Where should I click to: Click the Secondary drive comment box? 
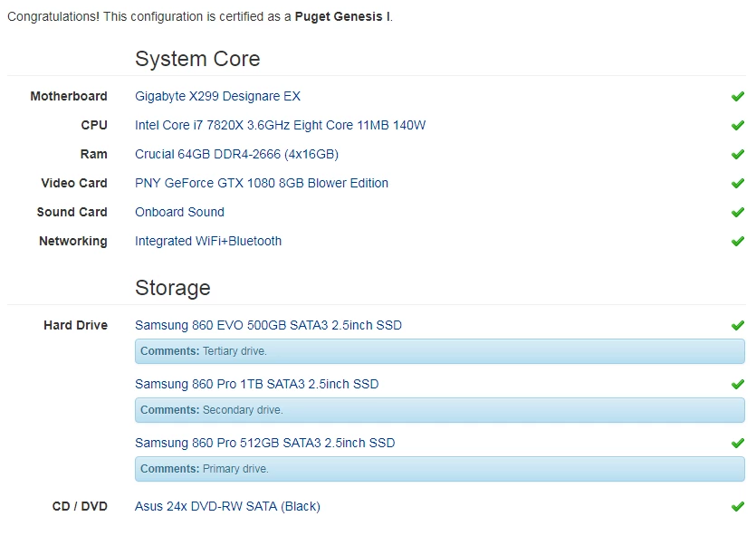pos(440,410)
